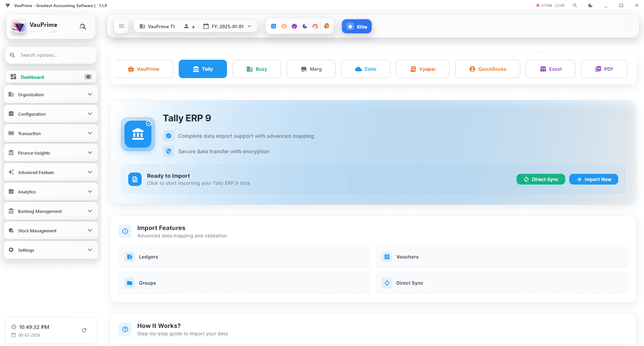Expand the Advanced Featues section
Viewport: 644px width, 346px height.
pos(51,172)
